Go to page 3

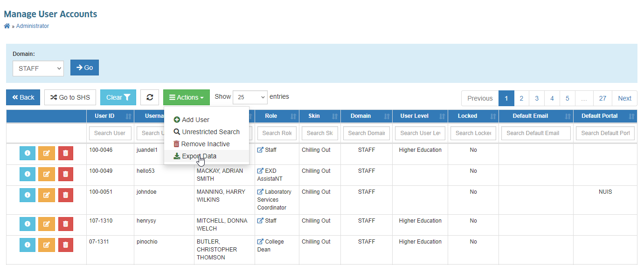pyautogui.click(x=537, y=98)
